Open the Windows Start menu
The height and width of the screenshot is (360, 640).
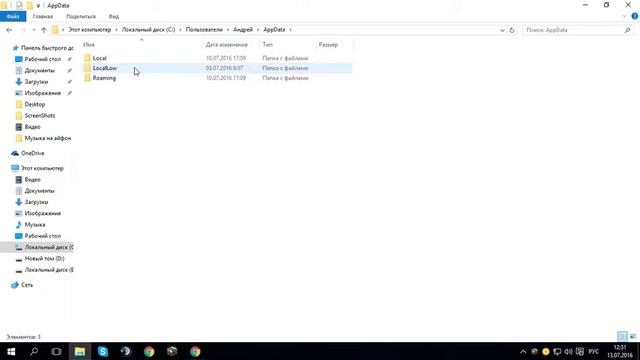[x=11, y=351]
